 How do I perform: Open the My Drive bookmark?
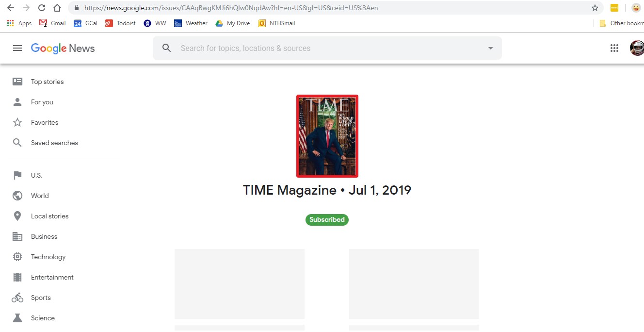tap(233, 23)
